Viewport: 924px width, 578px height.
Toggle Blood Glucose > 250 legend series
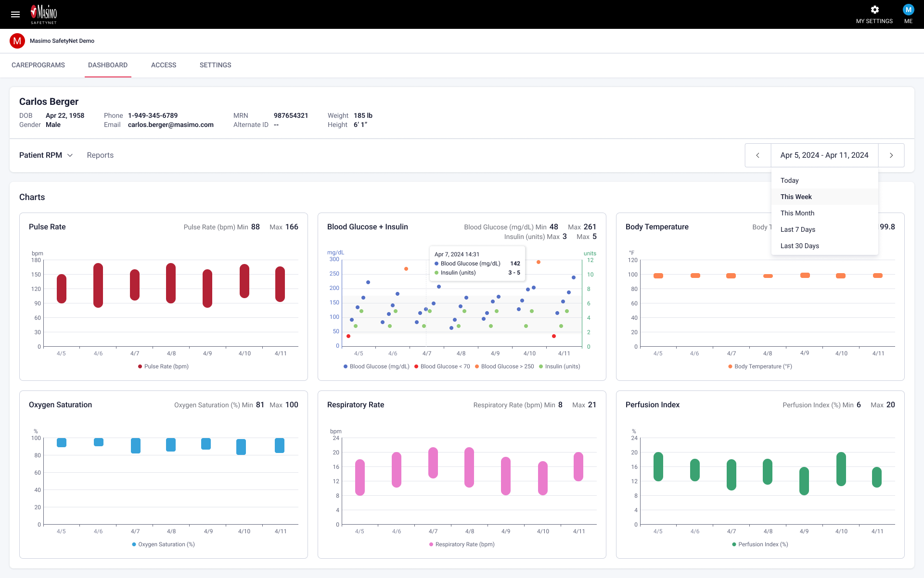(504, 366)
